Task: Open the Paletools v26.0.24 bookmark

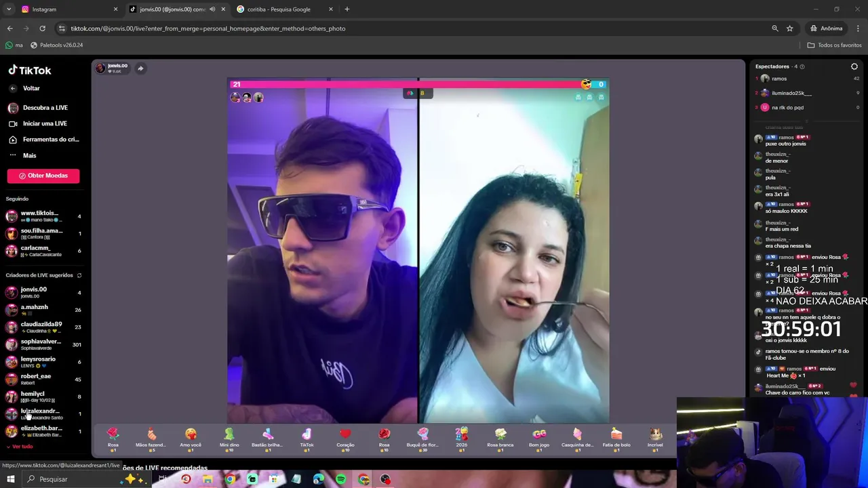Action: tap(56, 45)
